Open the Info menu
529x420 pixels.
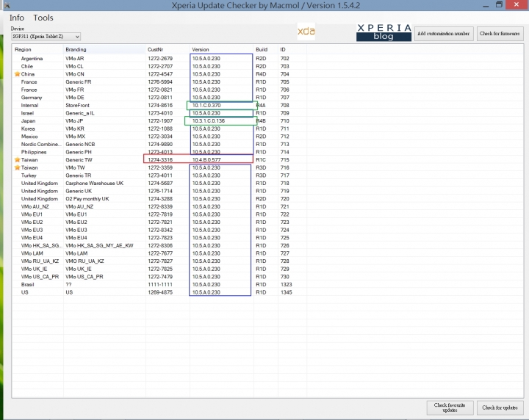coord(16,18)
